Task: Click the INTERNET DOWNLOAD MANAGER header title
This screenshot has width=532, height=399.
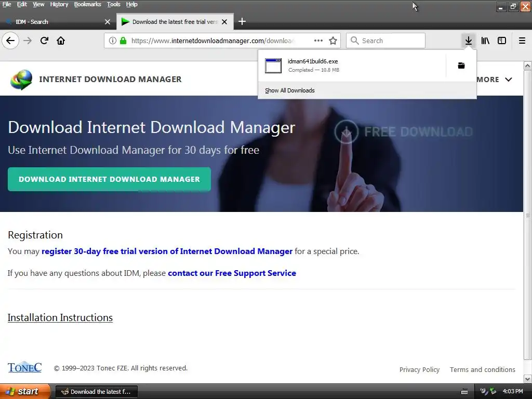Action: (x=110, y=79)
